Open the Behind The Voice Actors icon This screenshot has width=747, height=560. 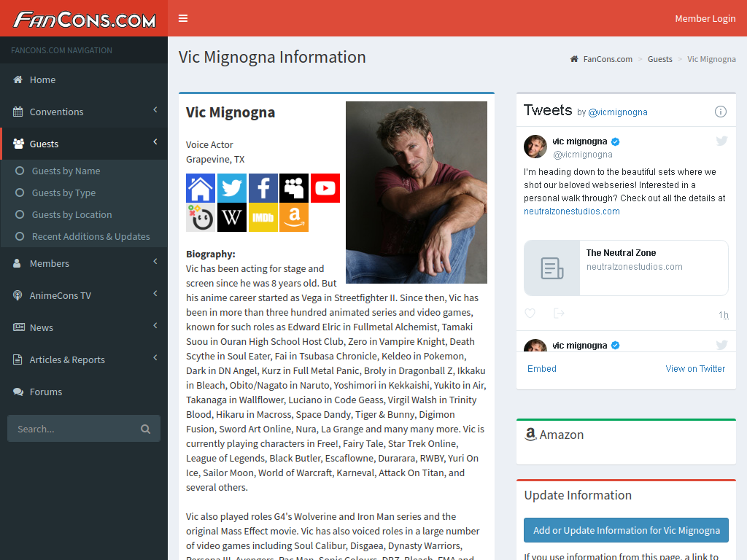tap(201, 217)
